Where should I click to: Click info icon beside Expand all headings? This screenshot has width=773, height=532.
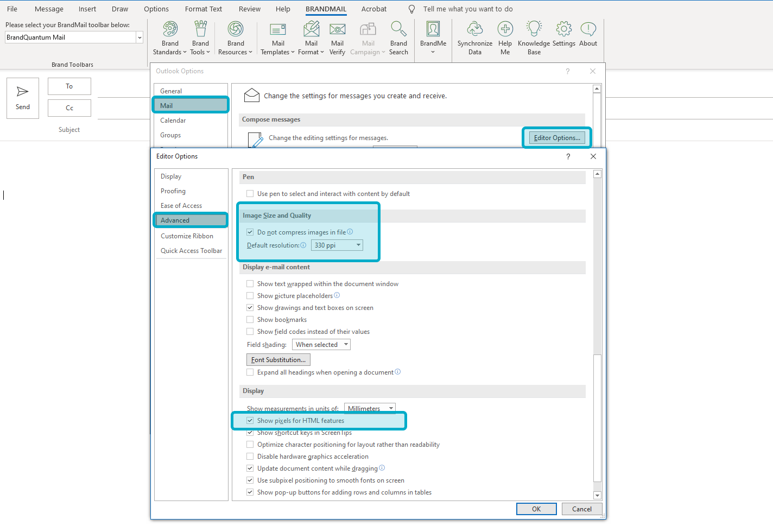[398, 372]
